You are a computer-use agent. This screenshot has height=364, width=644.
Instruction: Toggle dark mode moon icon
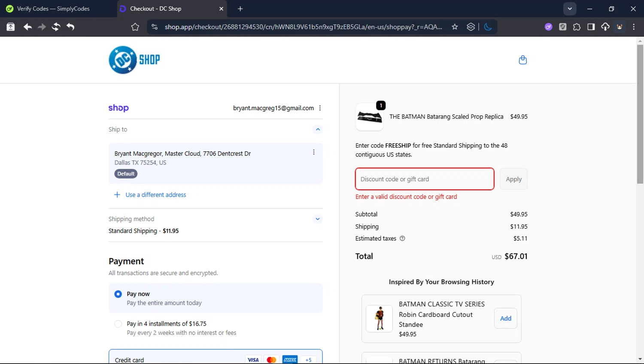coord(488,27)
